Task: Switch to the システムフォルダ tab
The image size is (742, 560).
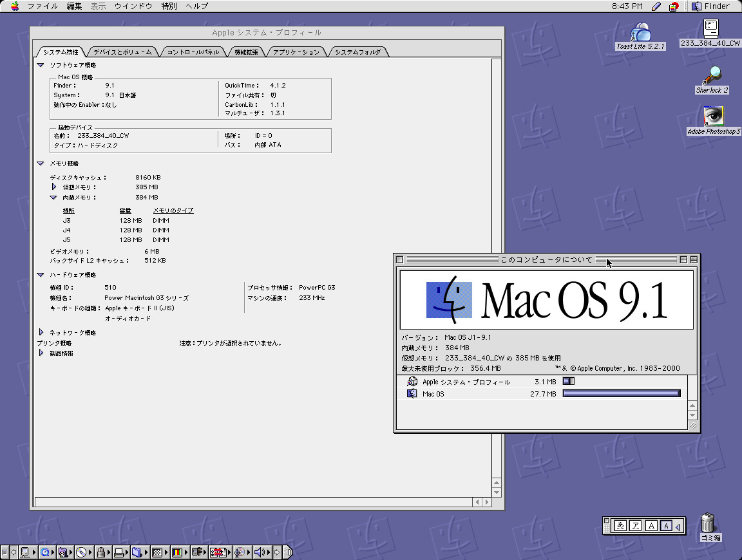Action: tap(357, 52)
